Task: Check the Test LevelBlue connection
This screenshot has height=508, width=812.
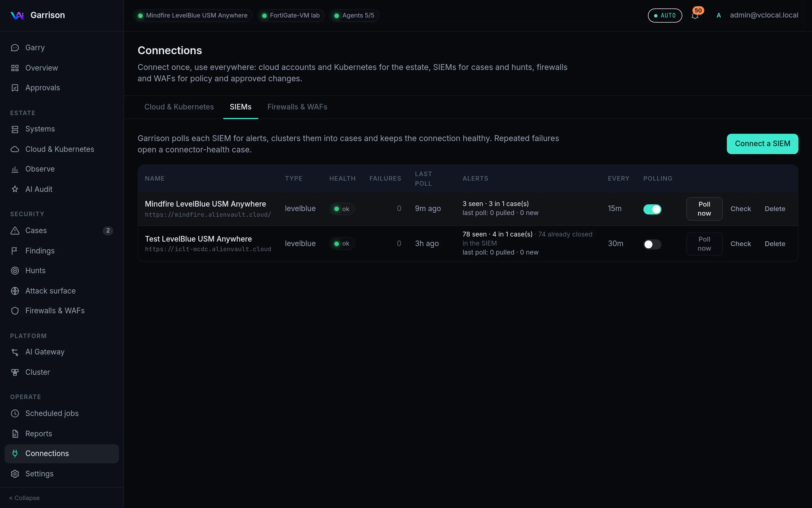Action: 741,244
